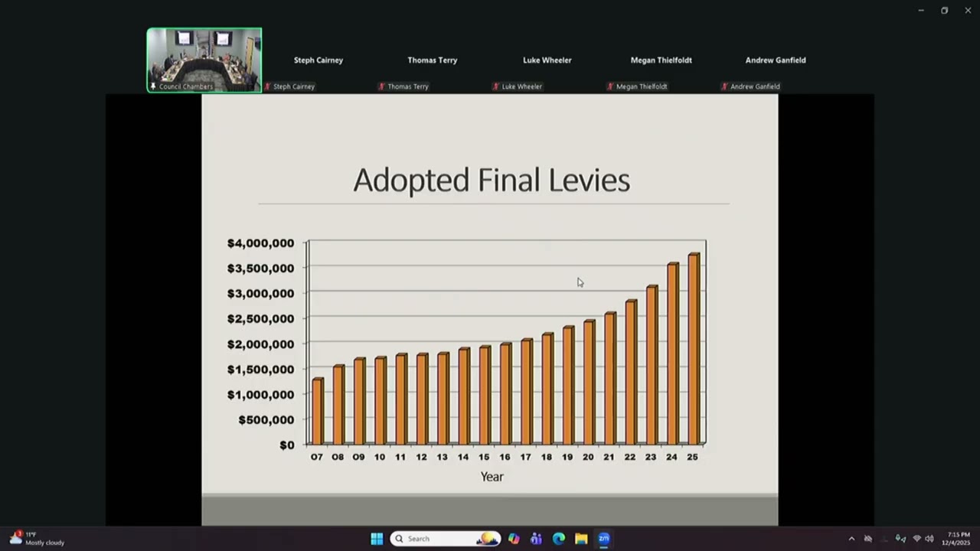Click the volume speaker tray icon
980x551 pixels.
click(x=929, y=539)
